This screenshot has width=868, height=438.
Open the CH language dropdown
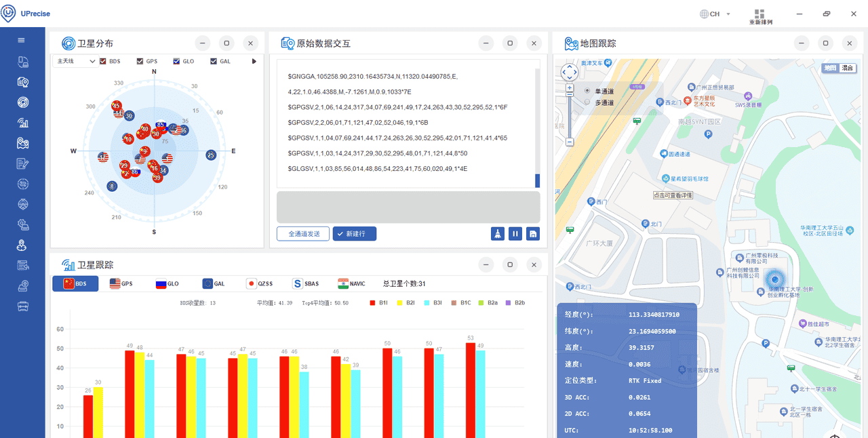pyautogui.click(x=713, y=13)
